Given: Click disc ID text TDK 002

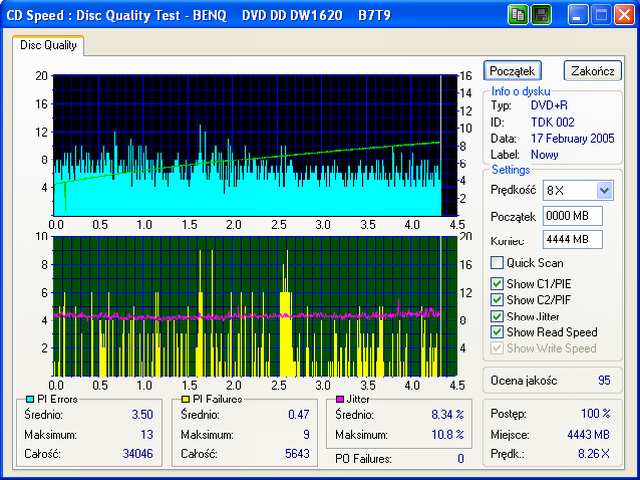Looking at the screenshot, I should click(553, 122).
